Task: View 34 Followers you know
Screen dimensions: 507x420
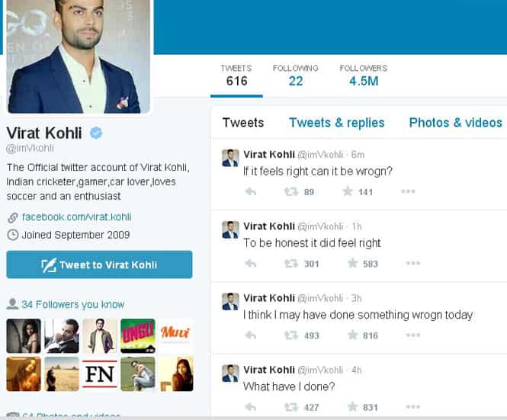Action: [x=72, y=305]
